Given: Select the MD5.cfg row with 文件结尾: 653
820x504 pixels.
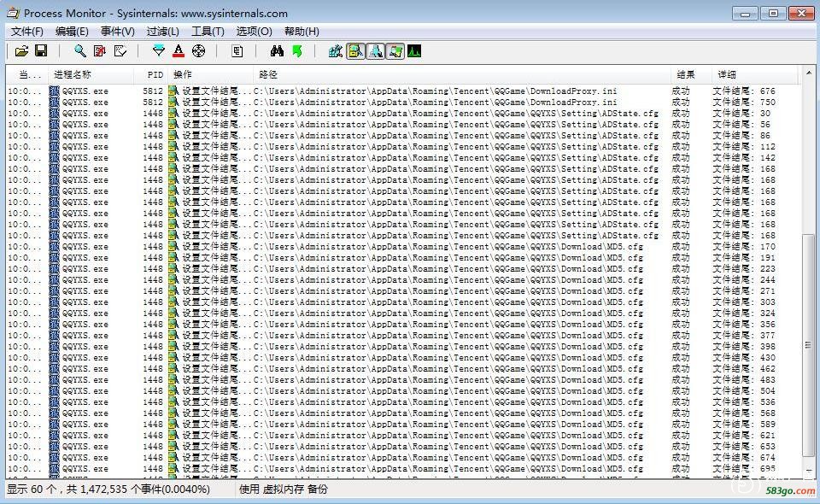Looking at the screenshot, I should 402,447.
